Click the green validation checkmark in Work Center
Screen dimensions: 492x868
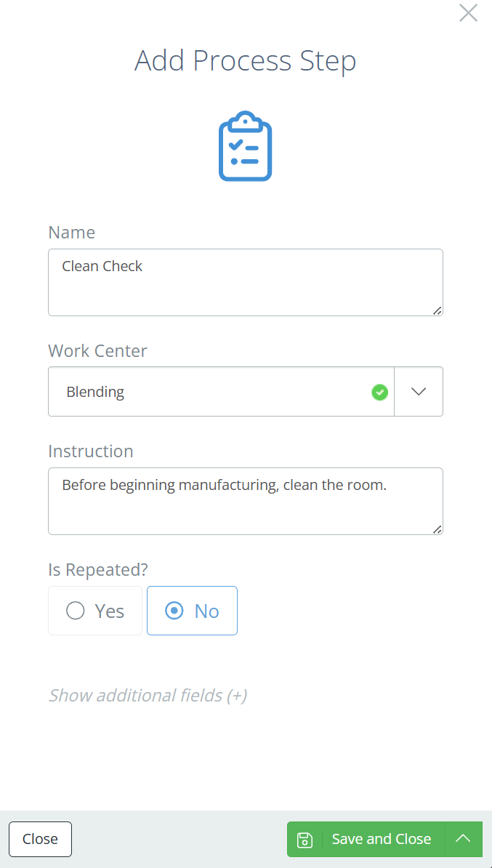pyautogui.click(x=379, y=393)
